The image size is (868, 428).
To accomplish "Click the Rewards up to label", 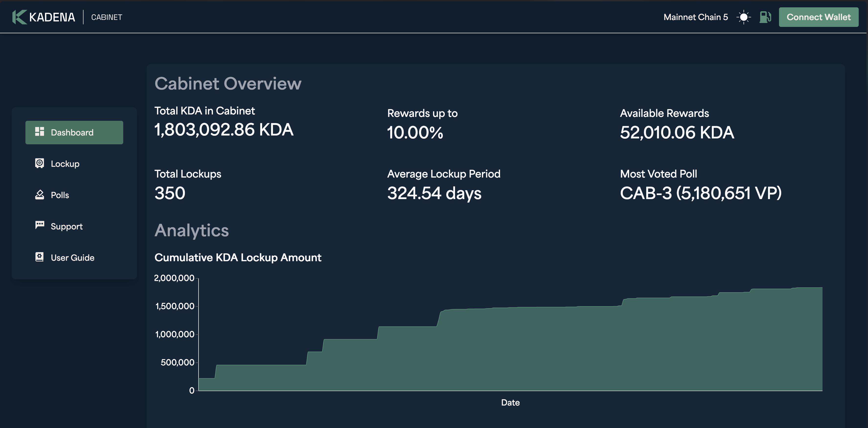I will [x=422, y=113].
